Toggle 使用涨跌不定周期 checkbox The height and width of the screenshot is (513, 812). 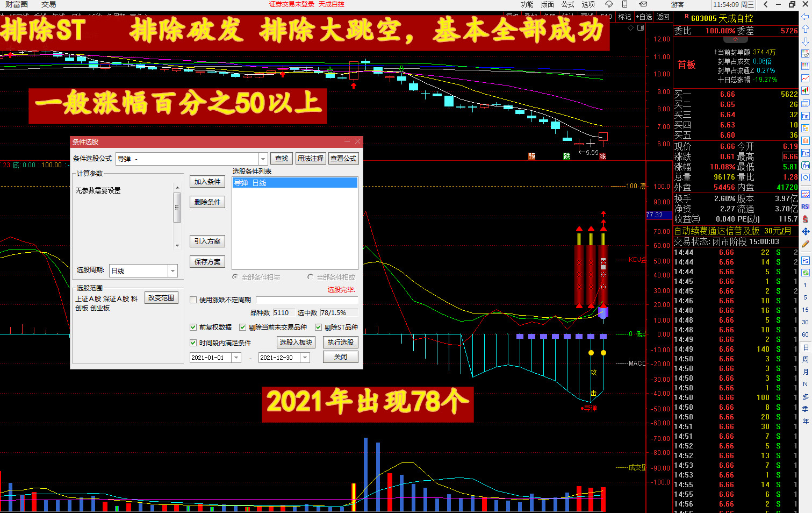point(193,300)
